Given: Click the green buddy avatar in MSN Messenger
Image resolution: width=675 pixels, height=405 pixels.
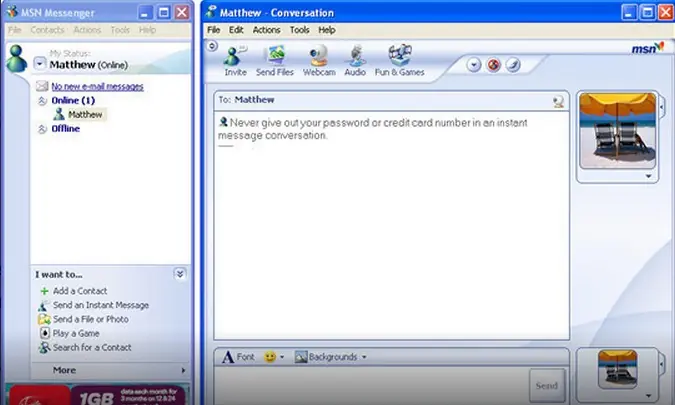Looking at the screenshot, I should click(x=16, y=59).
